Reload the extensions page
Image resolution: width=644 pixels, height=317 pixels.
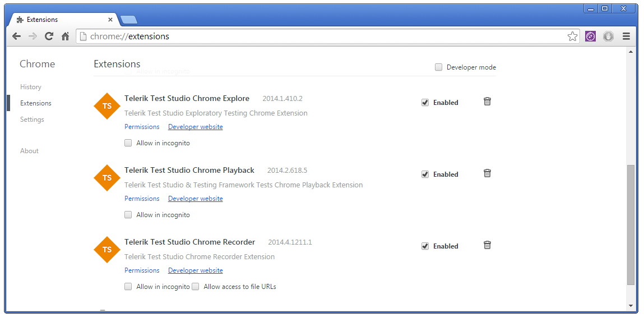tap(49, 36)
